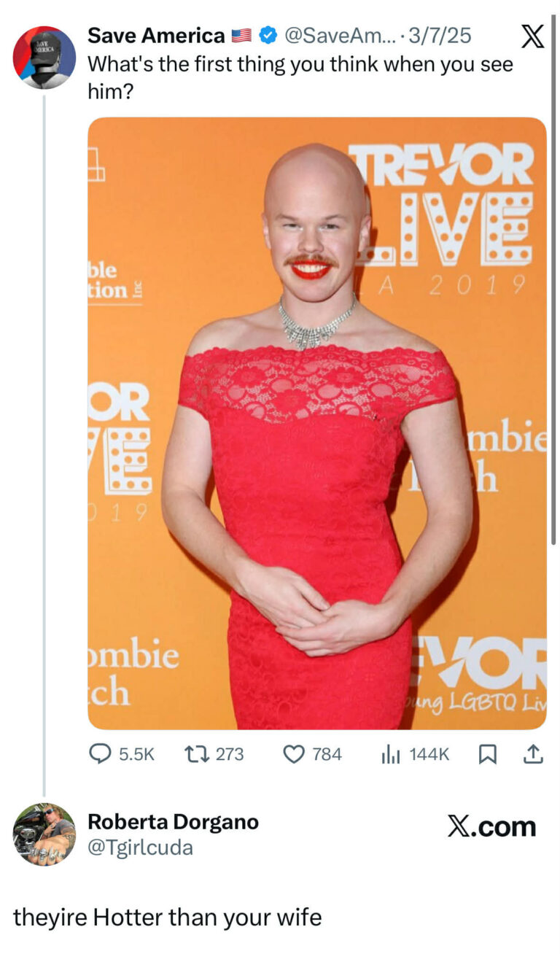Open Roberta Dorgano's profile picture
The image size is (560, 954).
pos(44,834)
